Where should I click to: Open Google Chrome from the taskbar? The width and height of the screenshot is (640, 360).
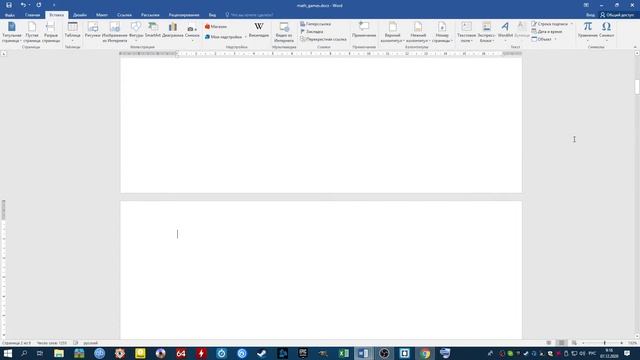tap(424, 353)
